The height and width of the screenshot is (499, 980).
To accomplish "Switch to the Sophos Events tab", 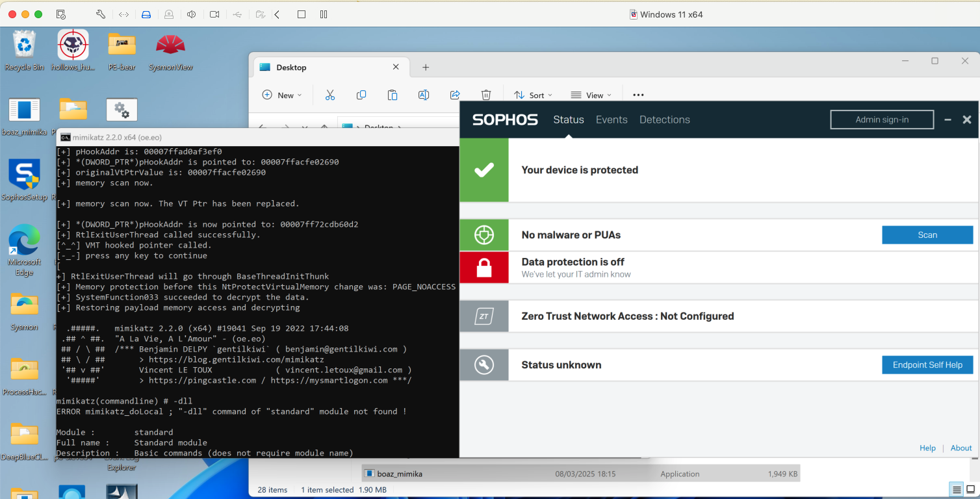I will pyautogui.click(x=612, y=120).
